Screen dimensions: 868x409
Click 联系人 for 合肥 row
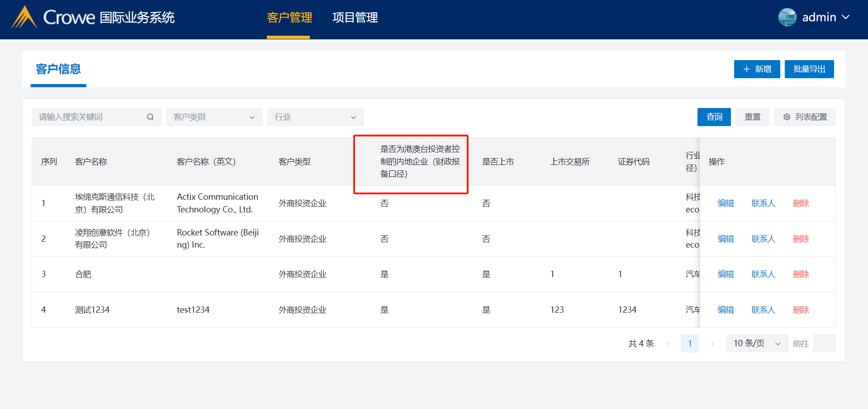[x=763, y=274]
